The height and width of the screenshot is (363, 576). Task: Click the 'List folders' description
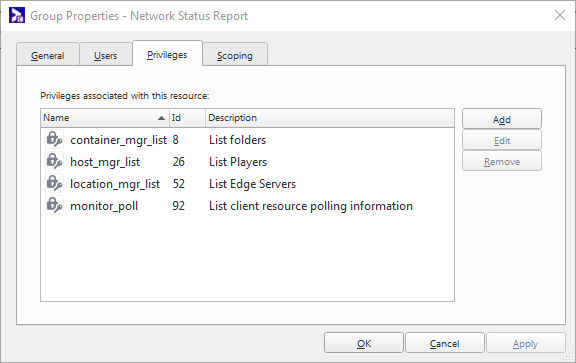tap(237, 140)
